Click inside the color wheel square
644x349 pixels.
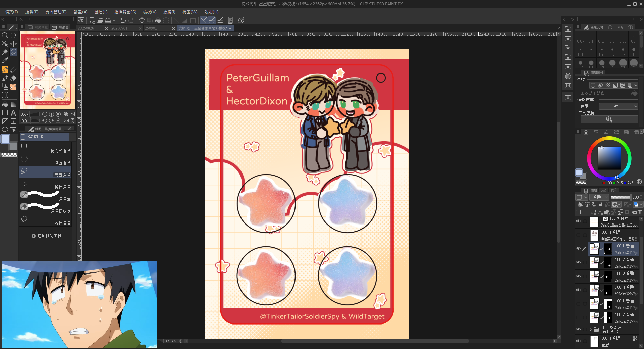[x=609, y=158]
